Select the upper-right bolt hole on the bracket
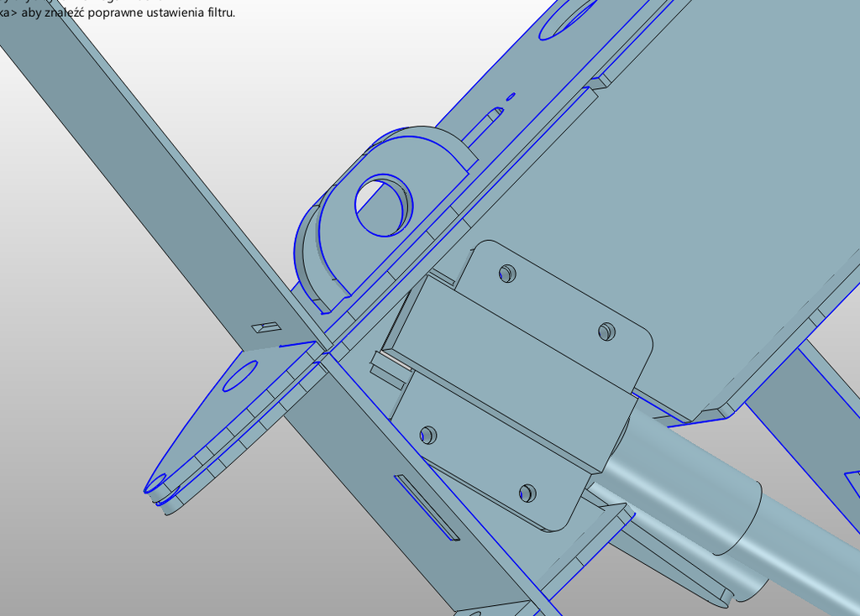Viewport: 860px width, 616px height. coord(607,331)
